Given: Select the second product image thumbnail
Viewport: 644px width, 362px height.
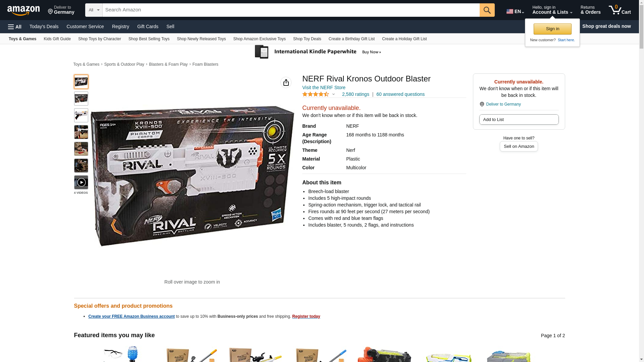Looking at the screenshot, I should pos(81,99).
